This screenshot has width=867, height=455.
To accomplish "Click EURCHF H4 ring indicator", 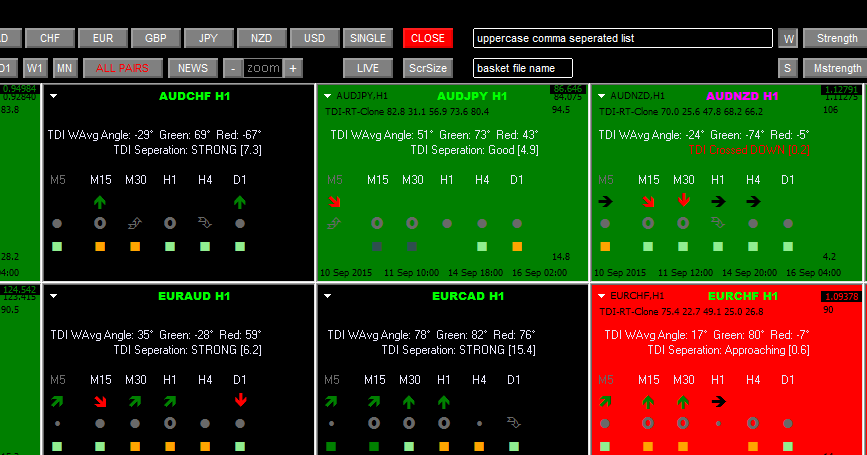I will (753, 423).
